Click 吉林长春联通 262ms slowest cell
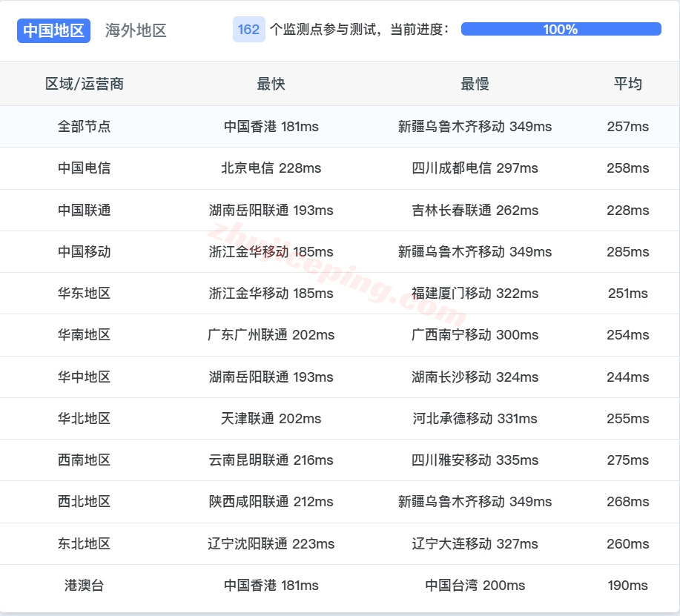This screenshot has height=616, width=680. pyautogui.click(x=477, y=210)
